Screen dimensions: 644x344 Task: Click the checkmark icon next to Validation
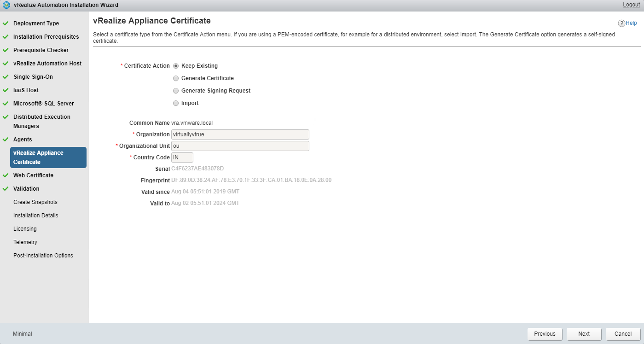(6, 188)
